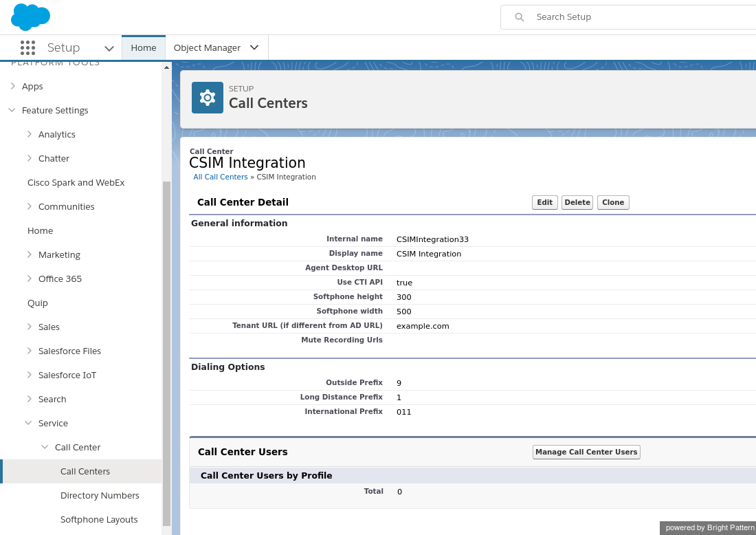Image resolution: width=756 pixels, height=535 pixels.
Task: Collapse the Call Center tree node
Action: click(x=45, y=447)
